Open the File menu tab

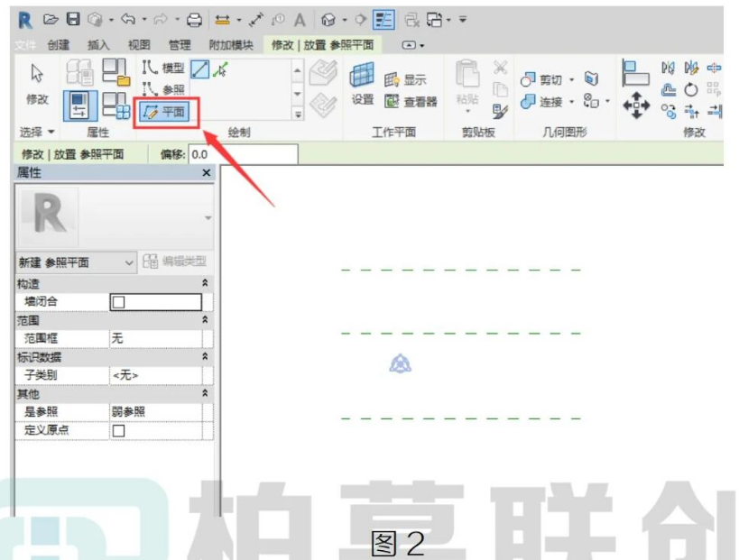tap(25, 45)
